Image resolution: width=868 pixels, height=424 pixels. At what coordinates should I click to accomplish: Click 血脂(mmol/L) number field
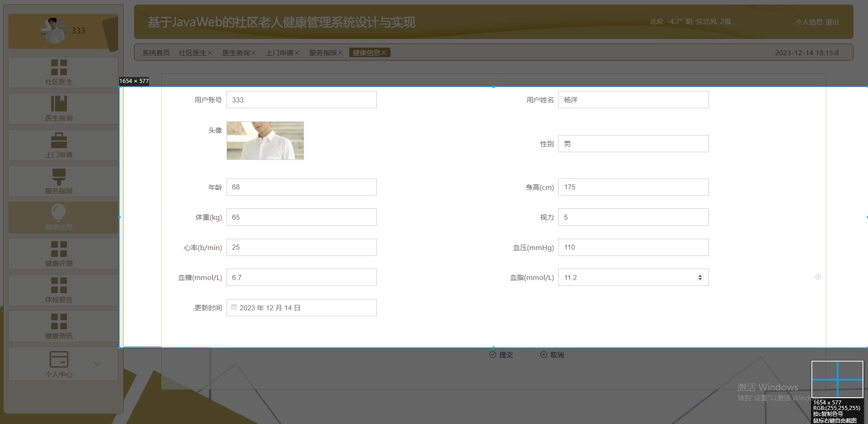click(633, 277)
